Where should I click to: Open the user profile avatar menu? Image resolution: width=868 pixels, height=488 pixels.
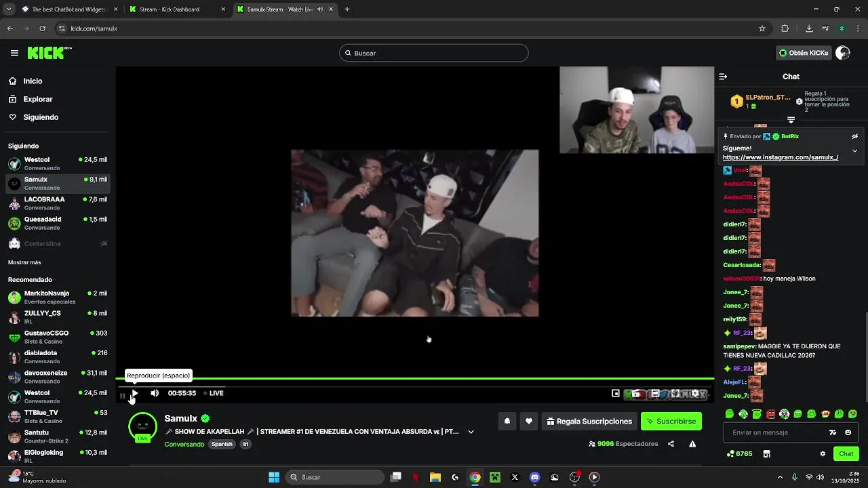coord(843,53)
